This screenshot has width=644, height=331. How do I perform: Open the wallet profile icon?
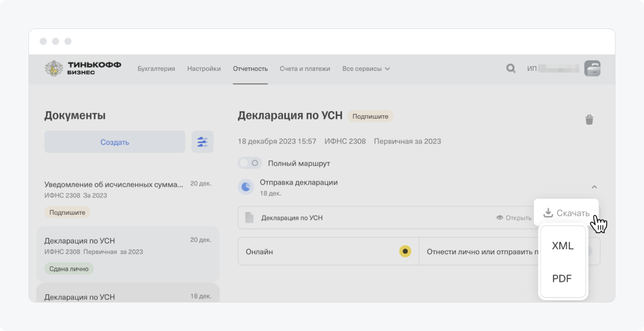click(592, 69)
